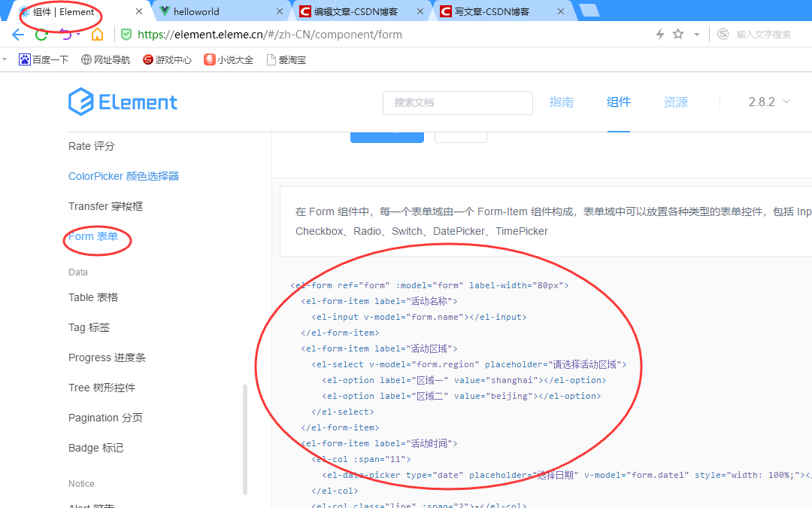Open Rate 评分 in the sidebar
This screenshot has width=812, height=508.
click(x=92, y=146)
